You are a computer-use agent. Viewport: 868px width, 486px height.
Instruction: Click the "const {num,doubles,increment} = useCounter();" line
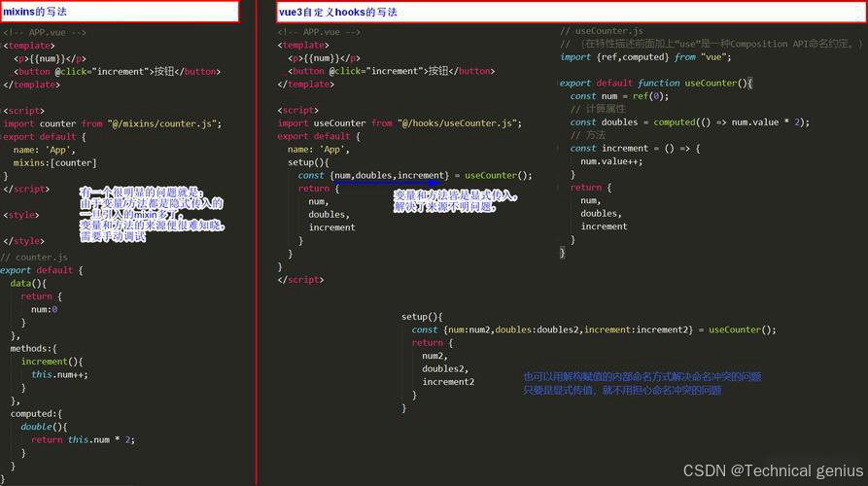click(415, 175)
